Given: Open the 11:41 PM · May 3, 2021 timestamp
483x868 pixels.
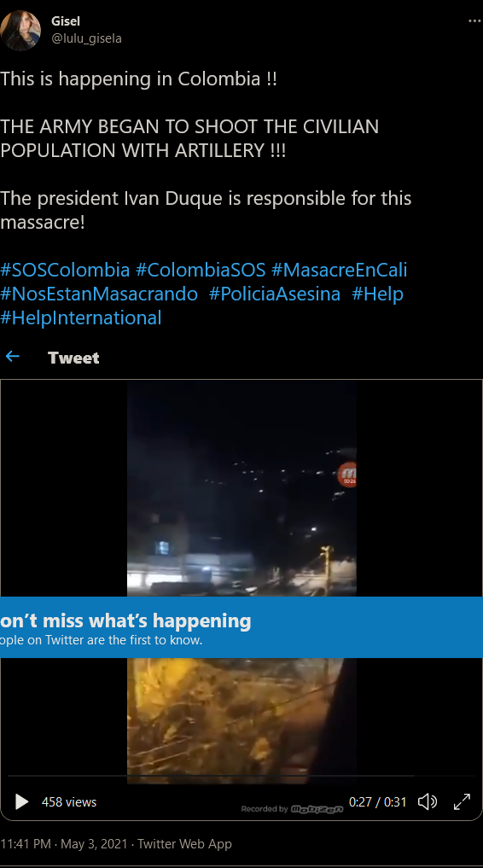Looking at the screenshot, I should click(64, 843).
